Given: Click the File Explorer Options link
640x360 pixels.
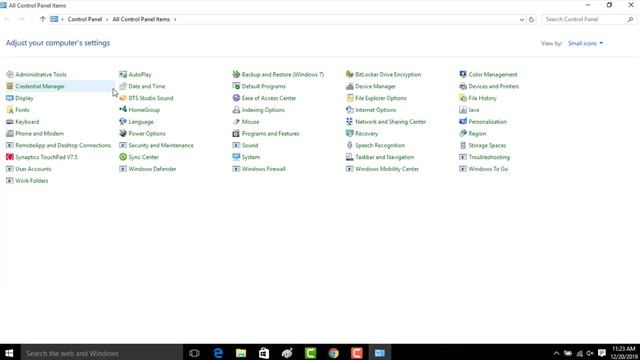Looking at the screenshot, I should (381, 98).
